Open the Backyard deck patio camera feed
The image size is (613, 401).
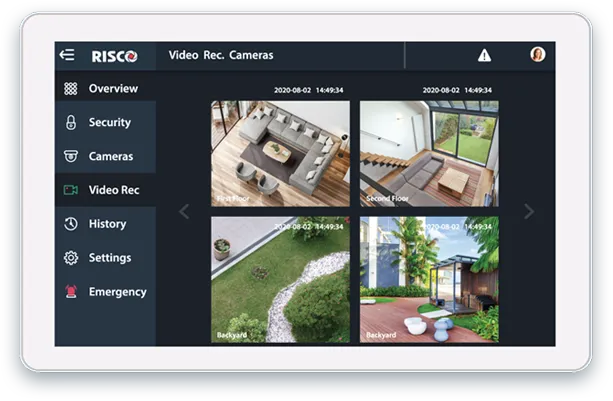click(x=429, y=280)
